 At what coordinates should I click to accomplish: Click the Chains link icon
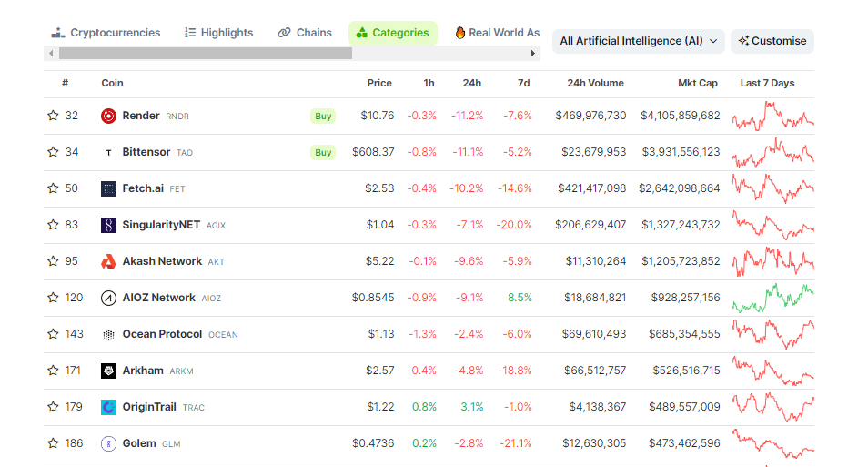click(284, 33)
